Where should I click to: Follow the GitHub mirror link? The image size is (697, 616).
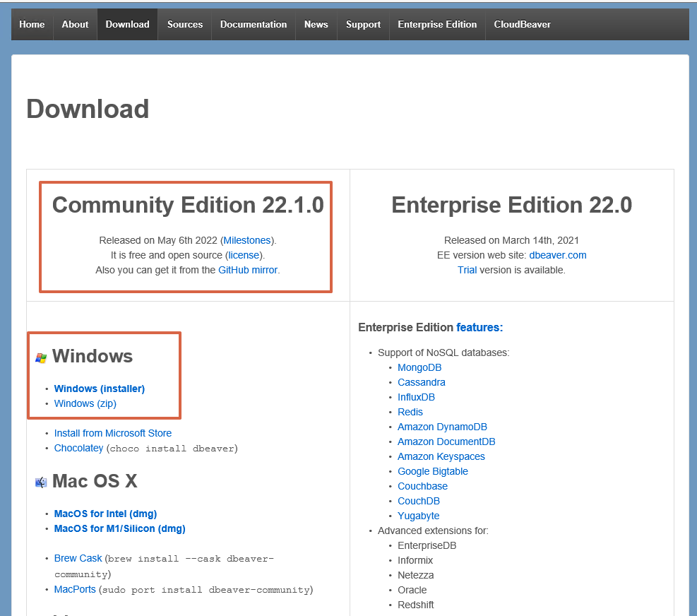pyautogui.click(x=248, y=270)
